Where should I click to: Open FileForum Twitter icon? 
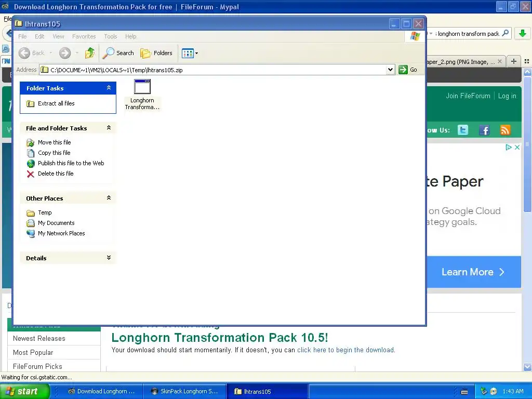(463, 130)
